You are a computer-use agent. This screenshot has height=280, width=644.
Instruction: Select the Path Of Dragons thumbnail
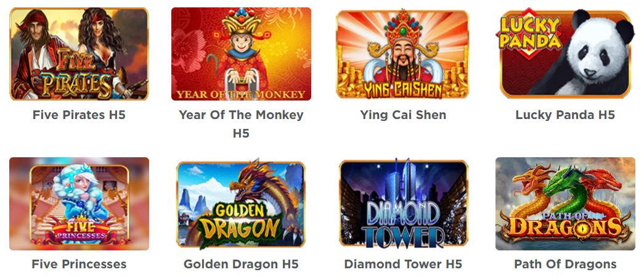click(x=565, y=204)
